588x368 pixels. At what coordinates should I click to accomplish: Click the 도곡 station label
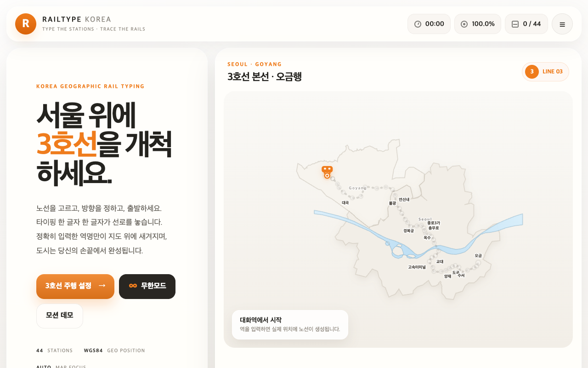pyautogui.click(x=456, y=273)
